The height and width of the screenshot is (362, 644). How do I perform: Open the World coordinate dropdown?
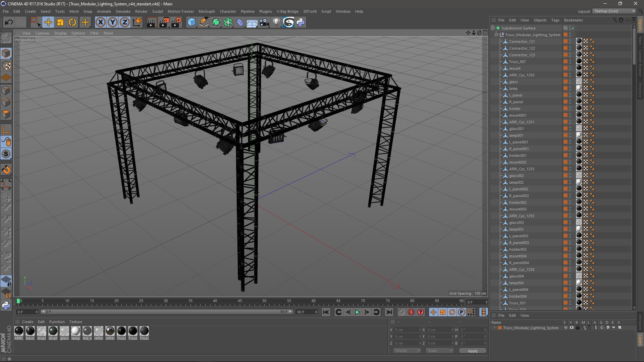407,351
